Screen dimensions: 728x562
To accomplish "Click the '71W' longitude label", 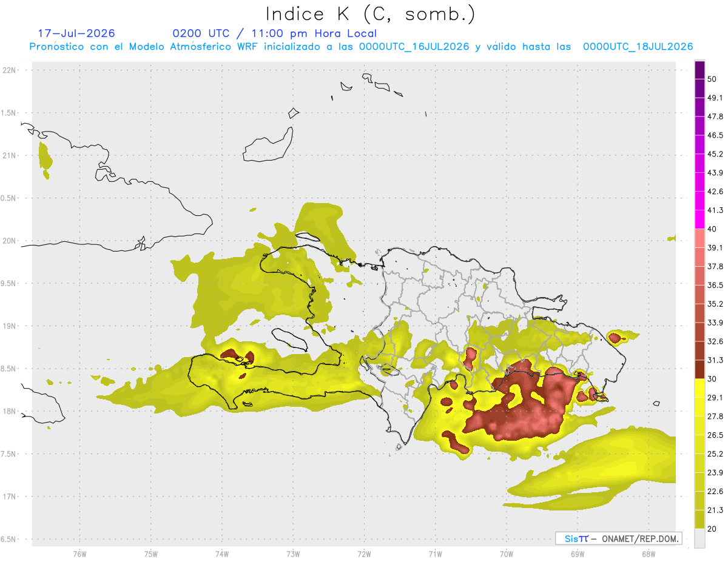I will click(435, 554).
